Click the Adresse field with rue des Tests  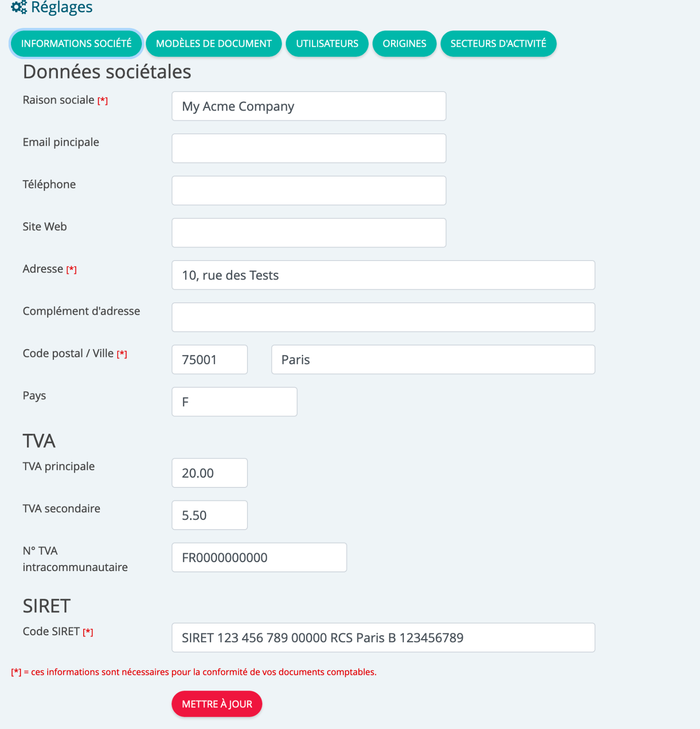click(383, 275)
